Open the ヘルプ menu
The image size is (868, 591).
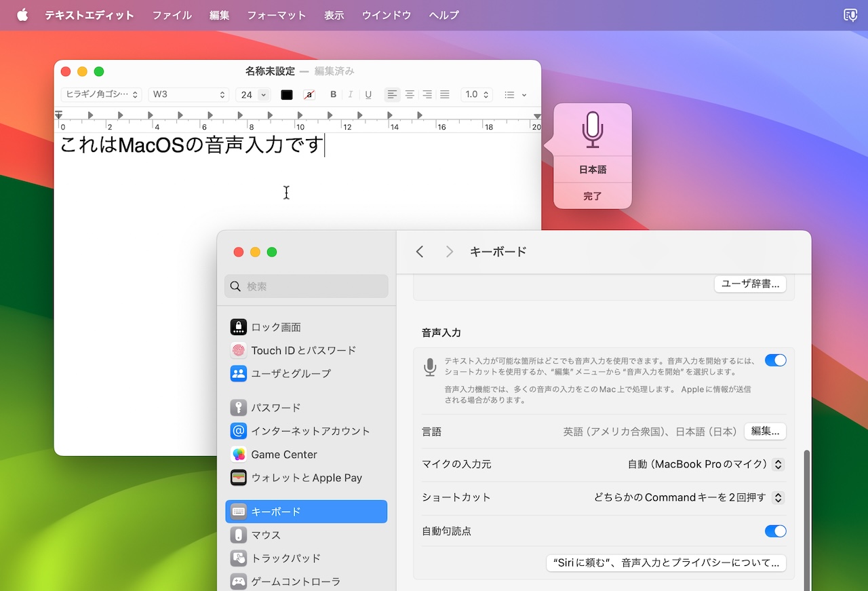click(x=443, y=15)
